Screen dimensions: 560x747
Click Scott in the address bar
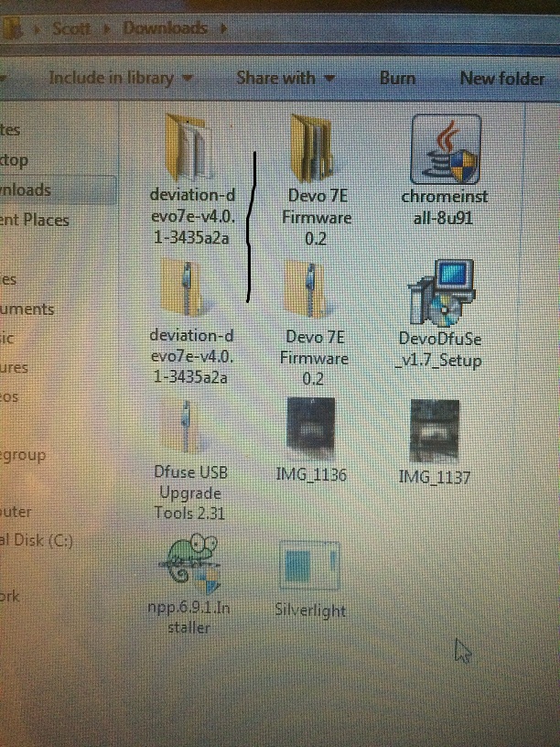pyautogui.click(x=71, y=28)
